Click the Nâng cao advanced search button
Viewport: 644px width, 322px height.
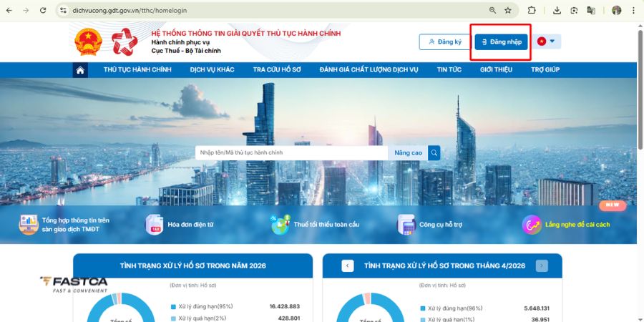[x=408, y=153]
